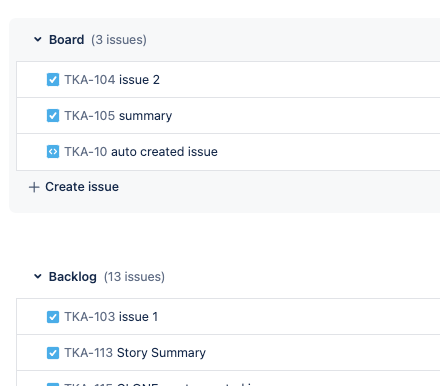The height and width of the screenshot is (386, 440).
Task: Click the task type icon for TKA-105
Action: tap(53, 116)
